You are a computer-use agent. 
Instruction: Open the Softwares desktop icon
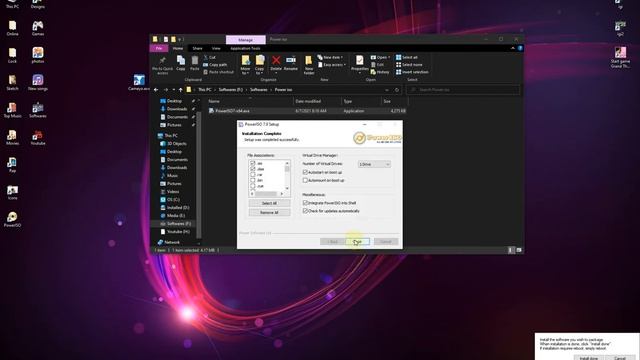click(x=38, y=110)
